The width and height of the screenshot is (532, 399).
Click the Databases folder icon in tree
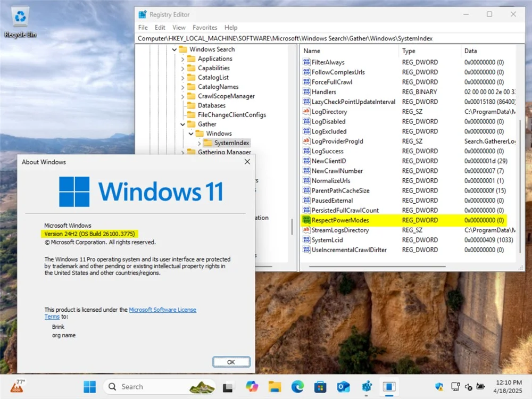[192, 105]
